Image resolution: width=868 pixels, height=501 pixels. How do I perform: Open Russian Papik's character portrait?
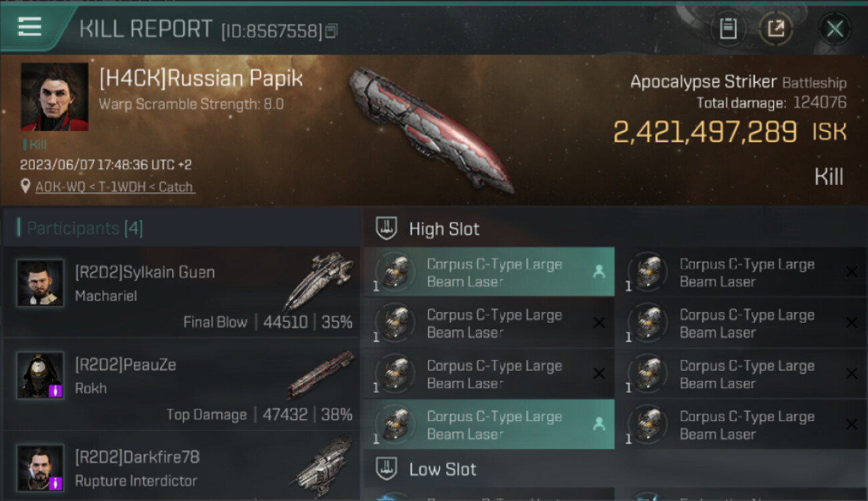click(55, 97)
